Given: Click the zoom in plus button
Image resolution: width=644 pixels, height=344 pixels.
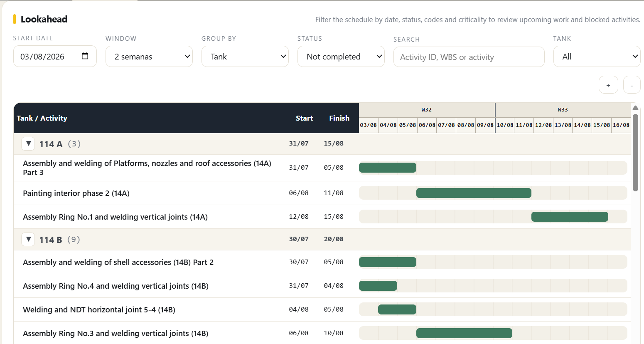Looking at the screenshot, I should [x=608, y=85].
